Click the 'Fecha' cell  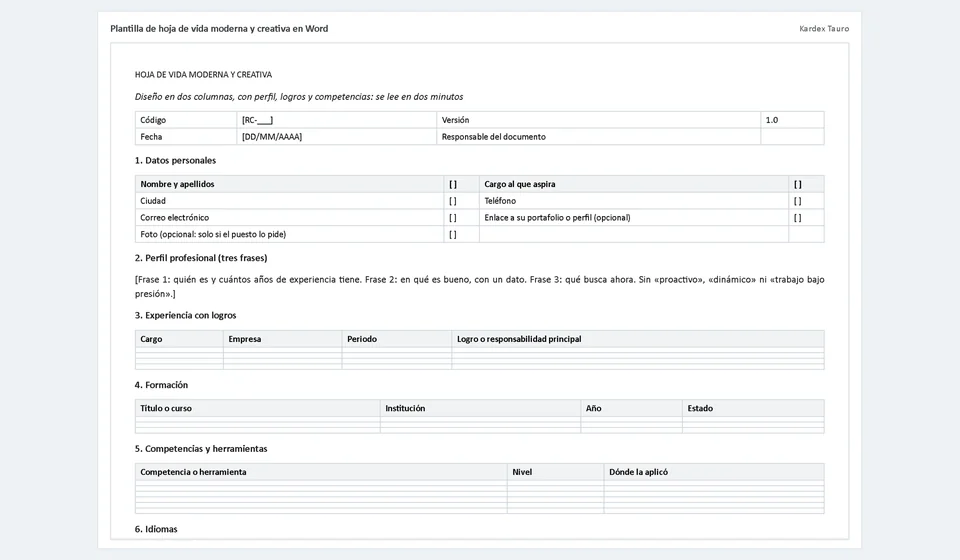(x=186, y=136)
